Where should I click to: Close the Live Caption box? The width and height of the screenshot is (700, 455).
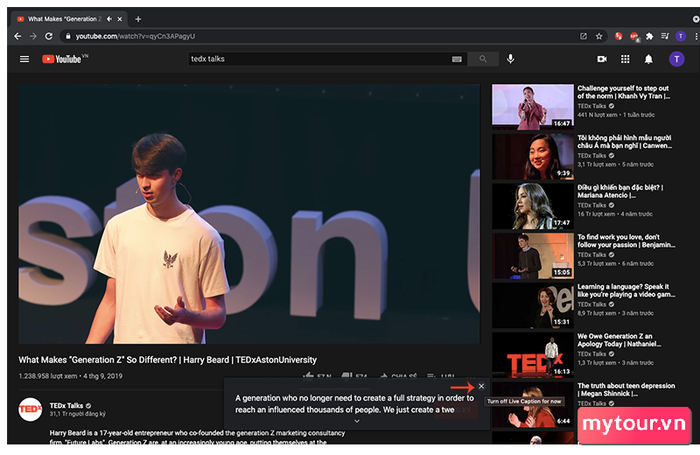(481, 386)
